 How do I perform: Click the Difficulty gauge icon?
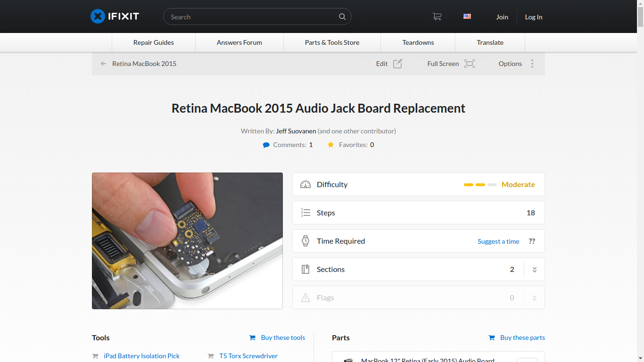coord(305,184)
